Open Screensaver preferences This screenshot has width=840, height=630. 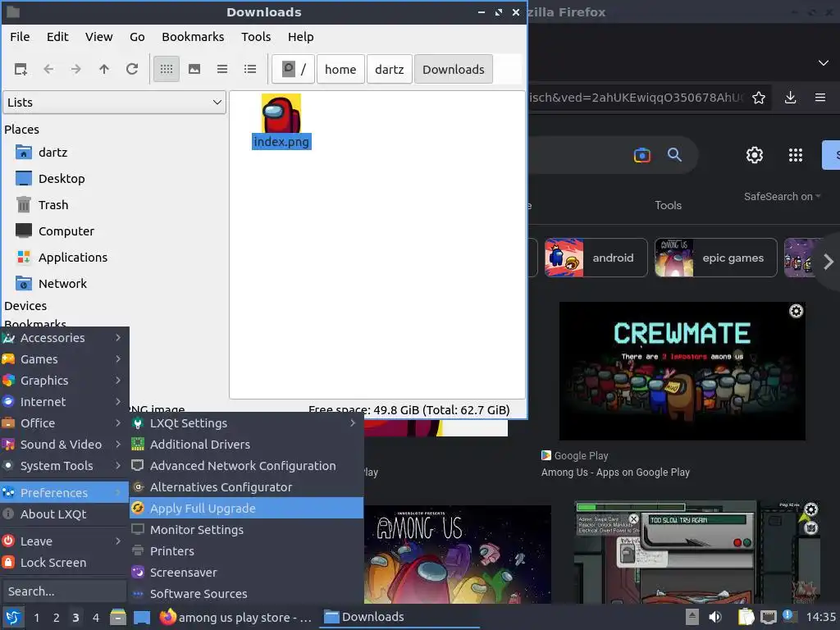[246, 573]
